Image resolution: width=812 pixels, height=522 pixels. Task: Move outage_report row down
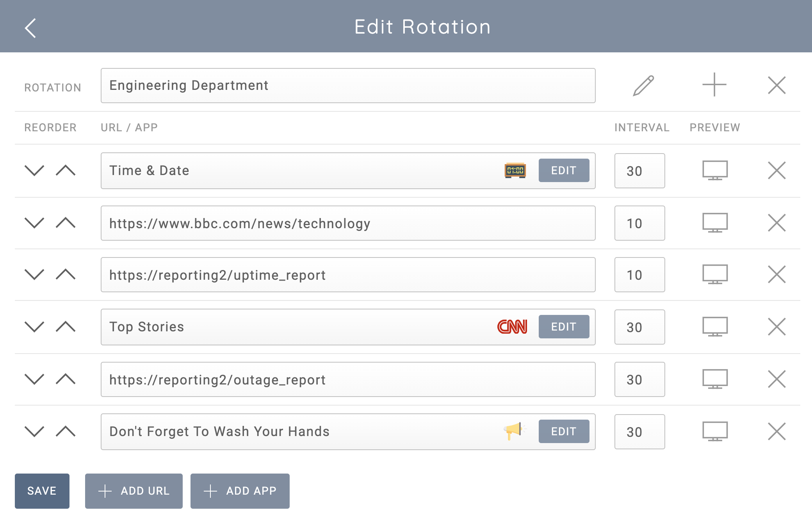(x=34, y=379)
